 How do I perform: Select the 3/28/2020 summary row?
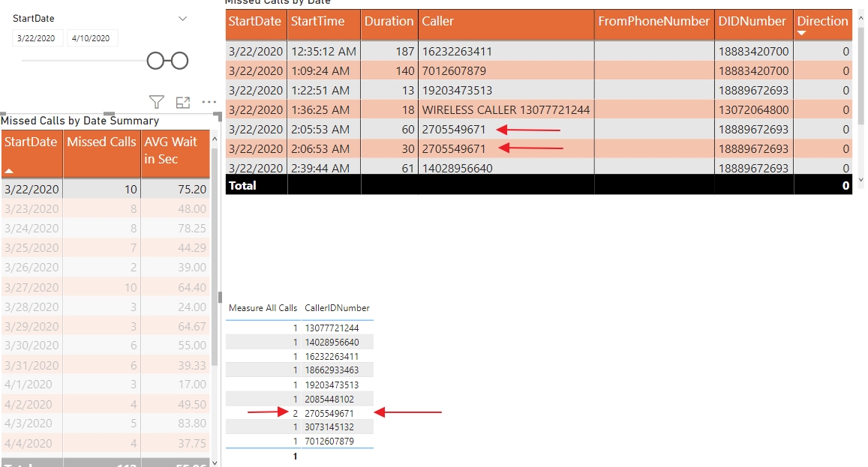coord(105,307)
